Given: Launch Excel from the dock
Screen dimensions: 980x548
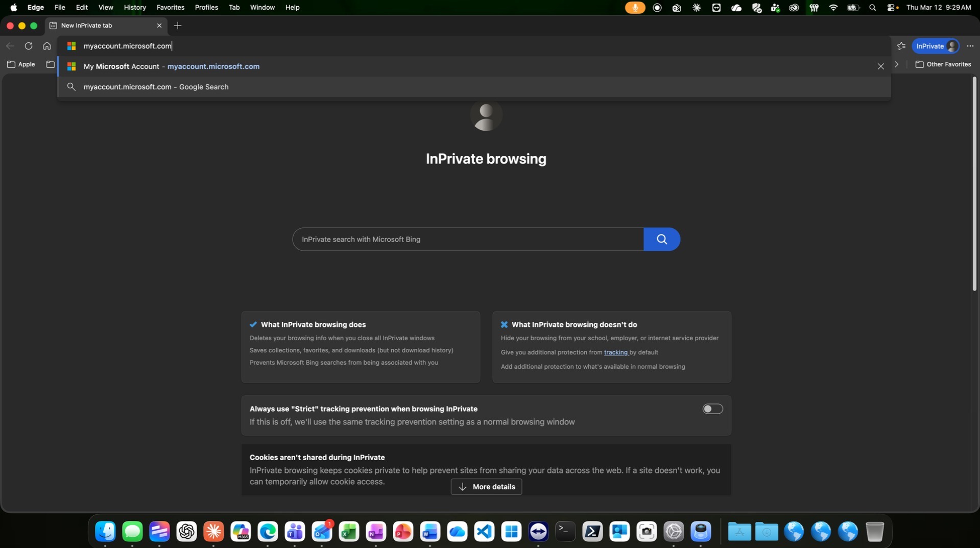Looking at the screenshot, I should (349, 532).
